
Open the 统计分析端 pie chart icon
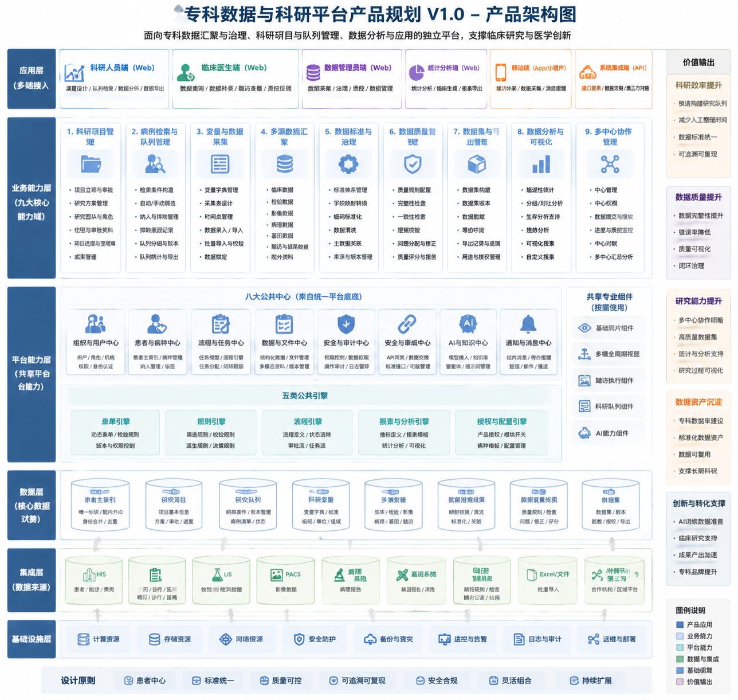(416, 72)
